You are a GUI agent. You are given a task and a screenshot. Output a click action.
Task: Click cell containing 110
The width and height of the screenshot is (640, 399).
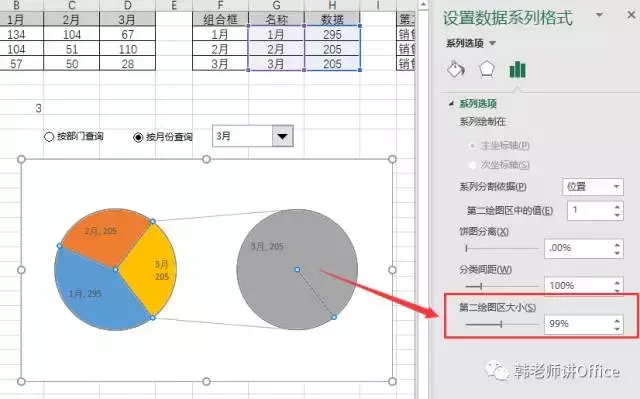coord(127,49)
